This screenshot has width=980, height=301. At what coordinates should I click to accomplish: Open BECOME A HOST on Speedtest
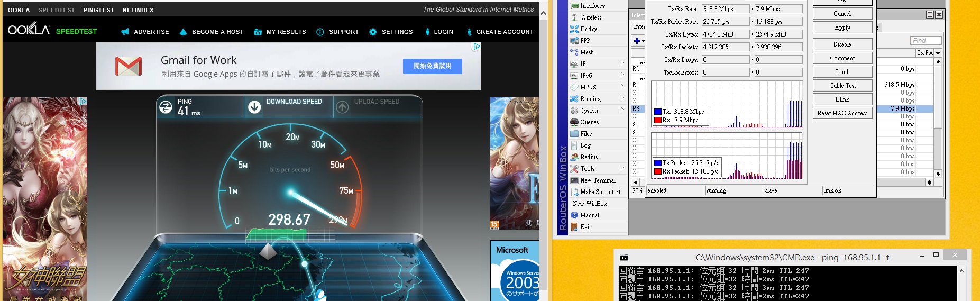211,32
